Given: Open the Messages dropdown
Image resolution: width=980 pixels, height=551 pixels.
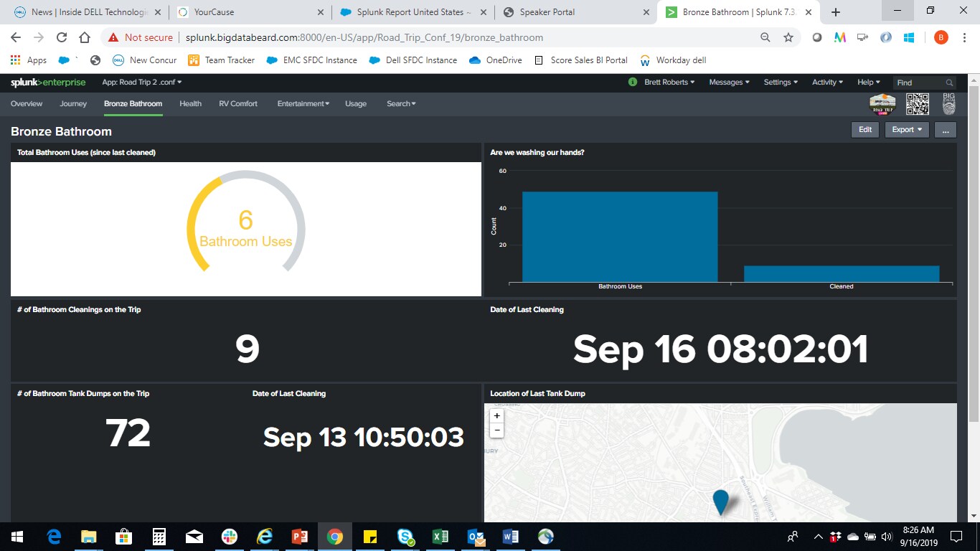Looking at the screenshot, I should (x=729, y=83).
